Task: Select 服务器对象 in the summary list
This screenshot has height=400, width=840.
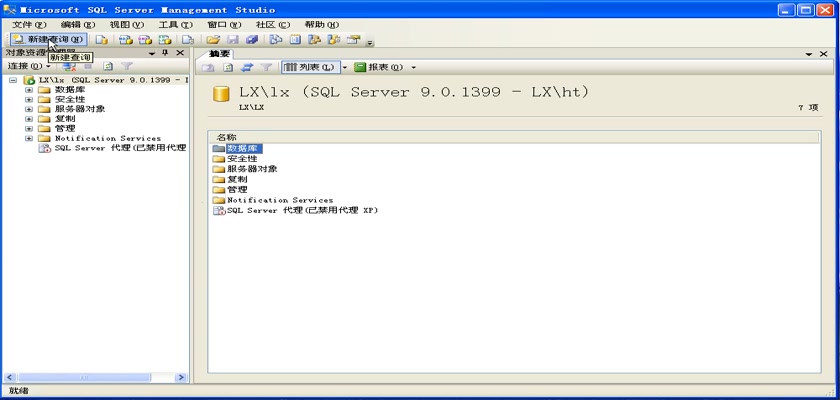Action: click(x=252, y=169)
